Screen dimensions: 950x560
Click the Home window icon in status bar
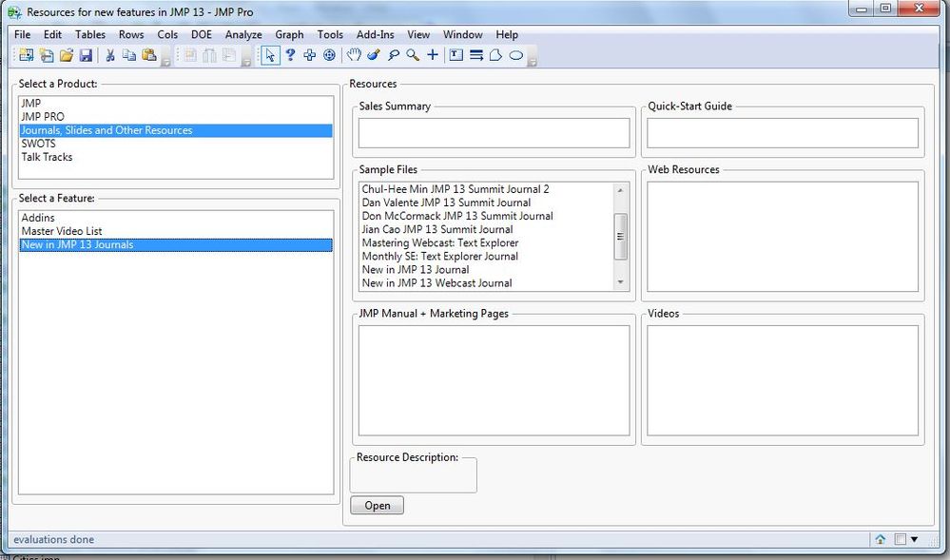tap(880, 539)
